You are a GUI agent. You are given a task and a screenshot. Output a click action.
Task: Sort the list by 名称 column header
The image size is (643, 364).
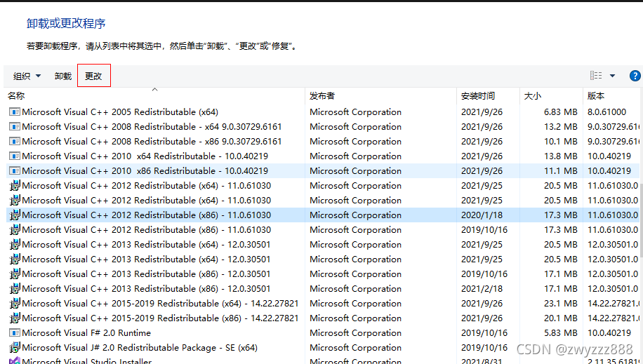click(16, 96)
